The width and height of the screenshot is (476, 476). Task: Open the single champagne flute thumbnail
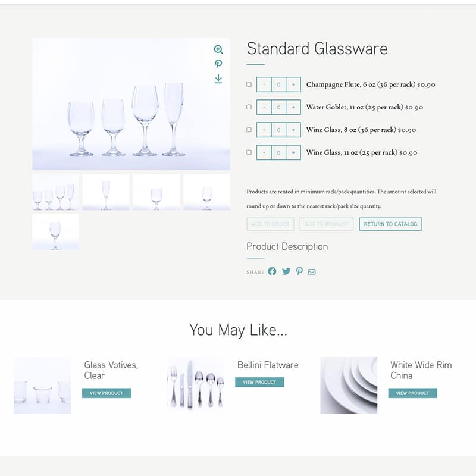click(x=106, y=192)
